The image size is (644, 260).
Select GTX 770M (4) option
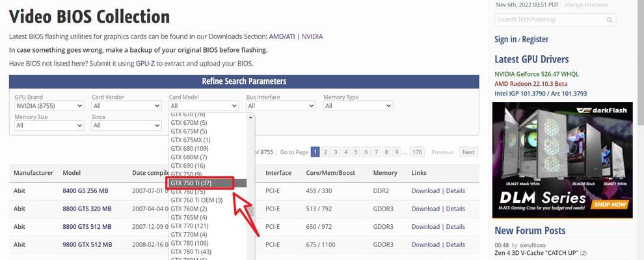tap(208, 235)
